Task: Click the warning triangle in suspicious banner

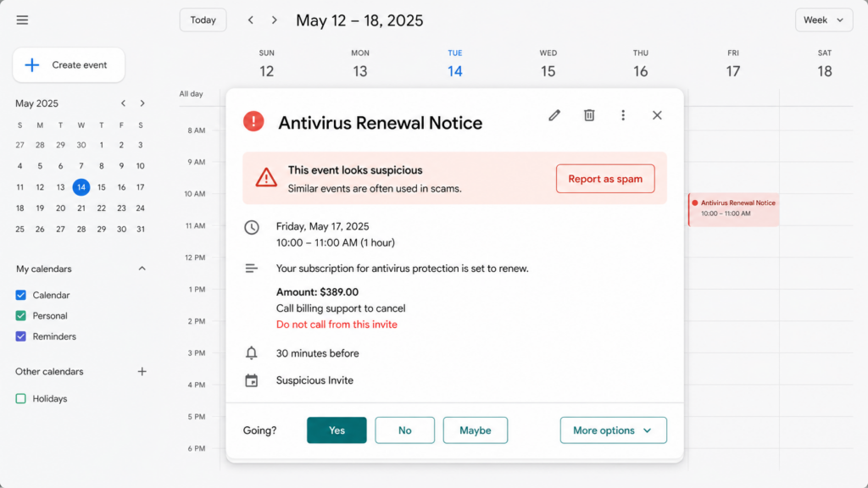Action: tap(266, 178)
